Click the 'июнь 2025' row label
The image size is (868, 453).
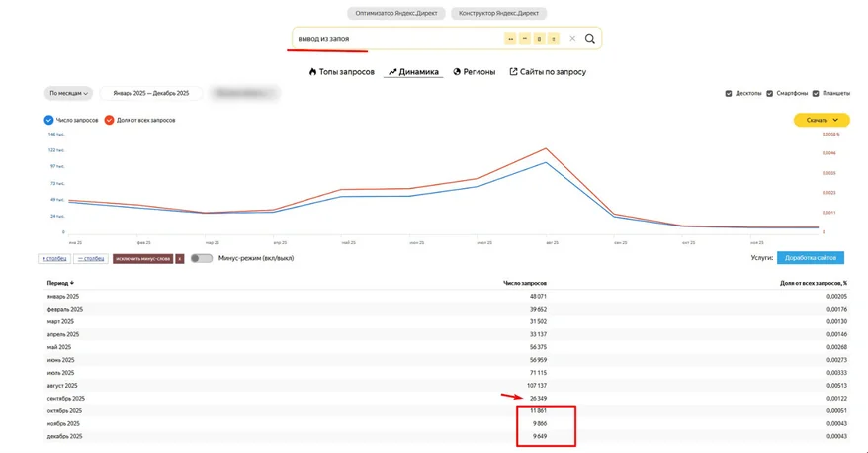[61, 360]
